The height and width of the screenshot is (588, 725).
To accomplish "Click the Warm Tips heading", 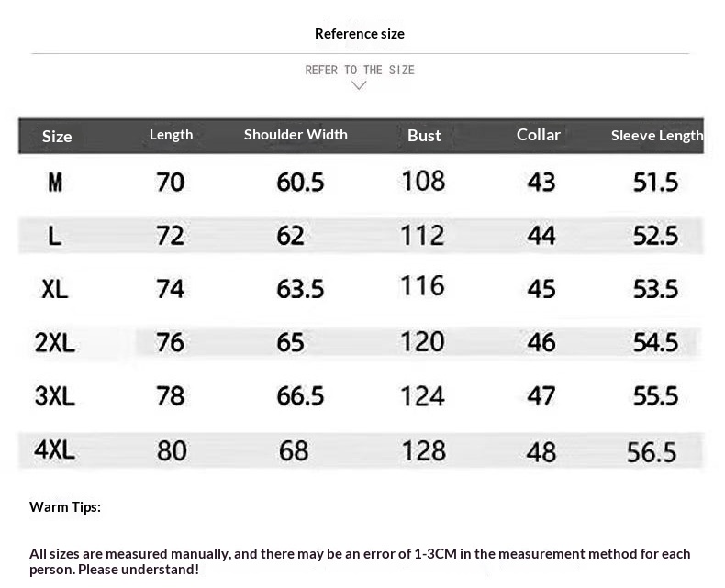I will [x=65, y=507].
